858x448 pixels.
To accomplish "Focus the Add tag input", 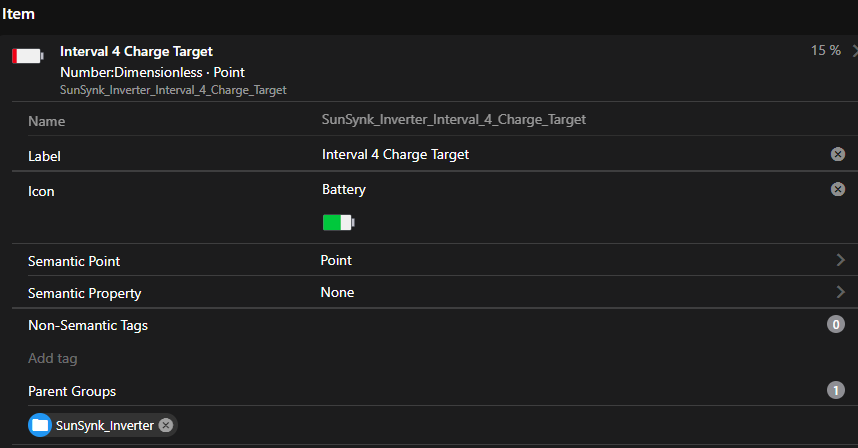I will pos(53,358).
